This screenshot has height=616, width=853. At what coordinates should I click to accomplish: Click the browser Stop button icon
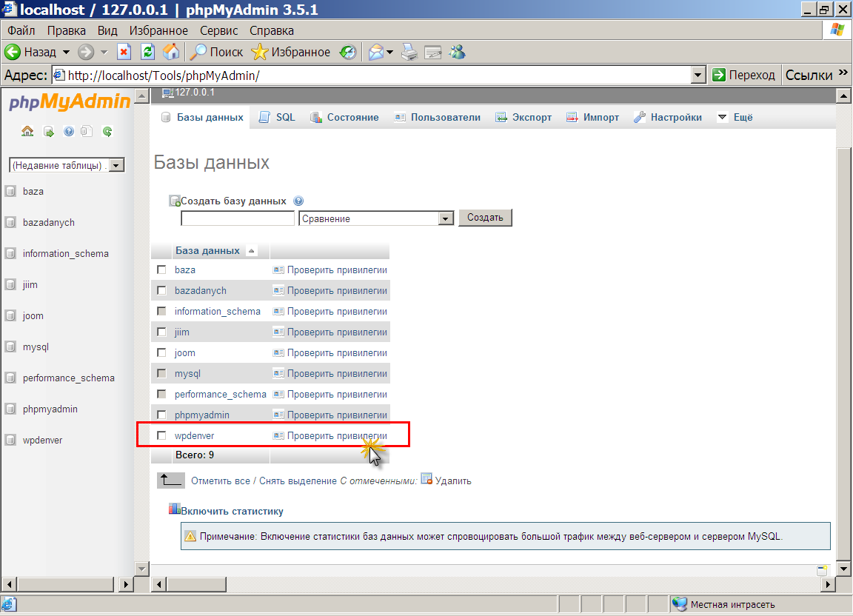[x=124, y=52]
